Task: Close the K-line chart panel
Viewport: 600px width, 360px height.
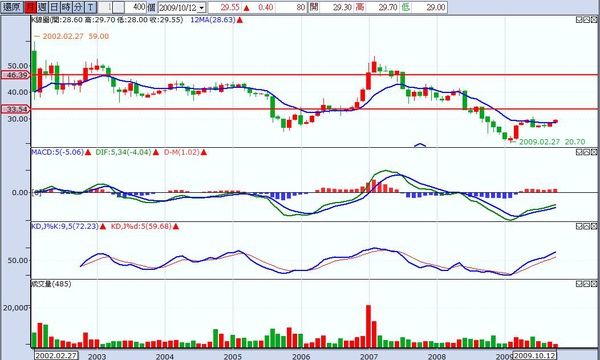Action: pos(593,20)
